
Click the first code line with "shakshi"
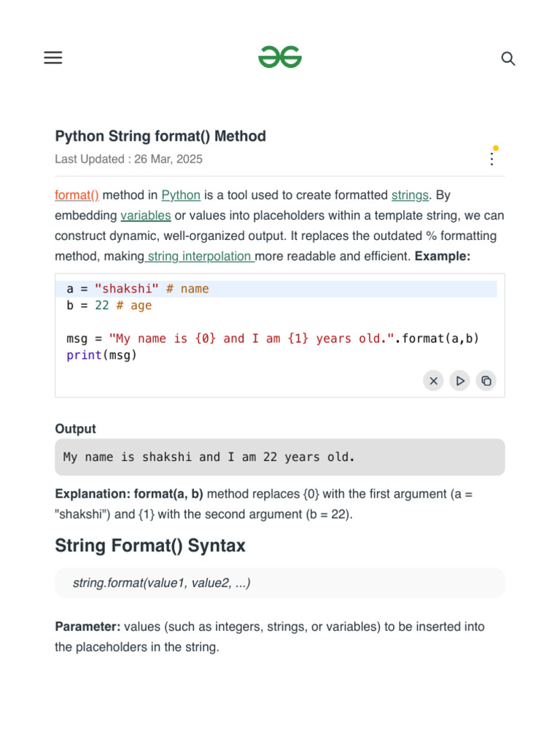tap(138, 289)
